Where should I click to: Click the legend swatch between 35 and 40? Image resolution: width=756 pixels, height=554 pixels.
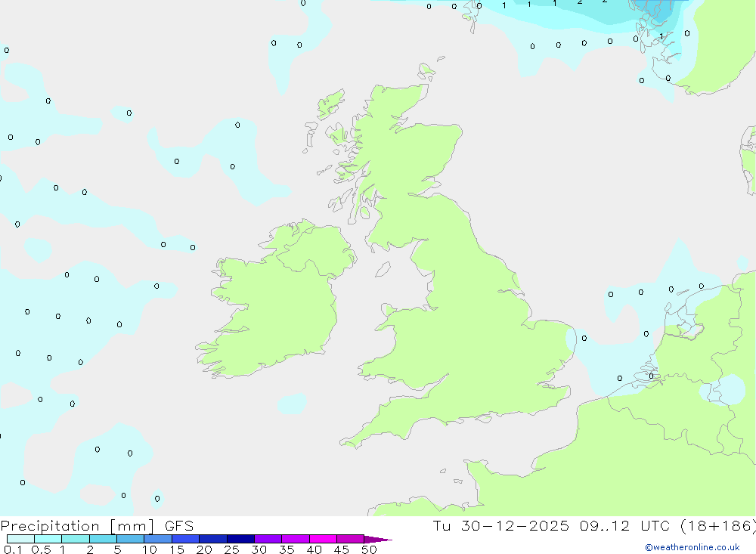[x=296, y=539]
